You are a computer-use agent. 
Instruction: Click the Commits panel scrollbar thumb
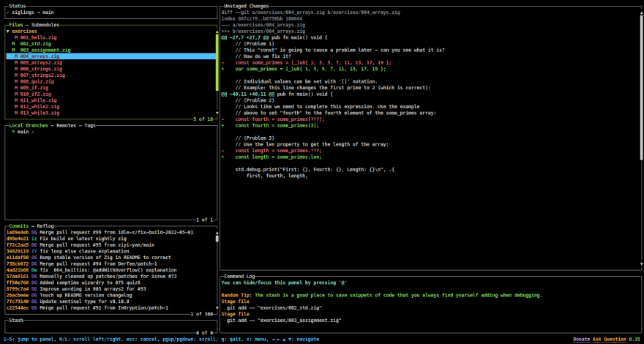pyautogui.click(x=217, y=239)
